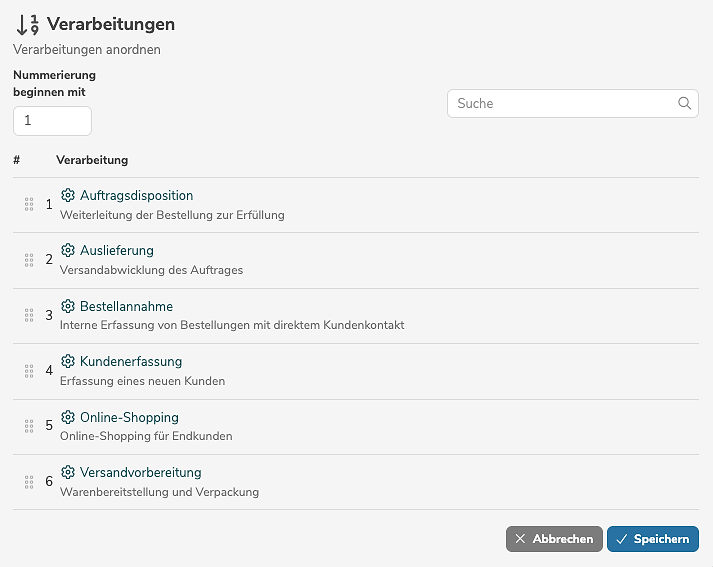Click the drag handle next to Kundenerfassung
This screenshot has width=713, height=567.
(x=29, y=371)
